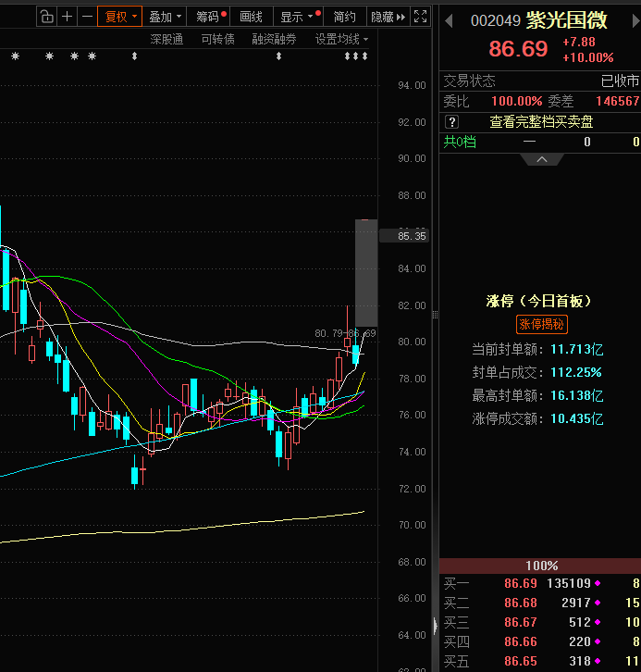Viewport: 641px width, 672px height.
Task: Enter fullscreen chart mode
Action: pyautogui.click(x=420, y=18)
